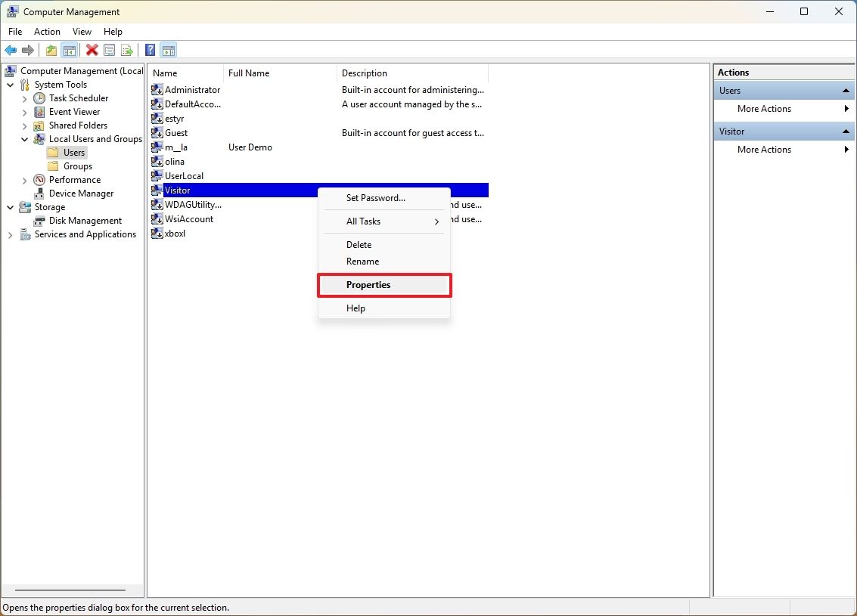The image size is (857, 616).
Task: Expand the Task Scheduler node
Action: (25, 99)
